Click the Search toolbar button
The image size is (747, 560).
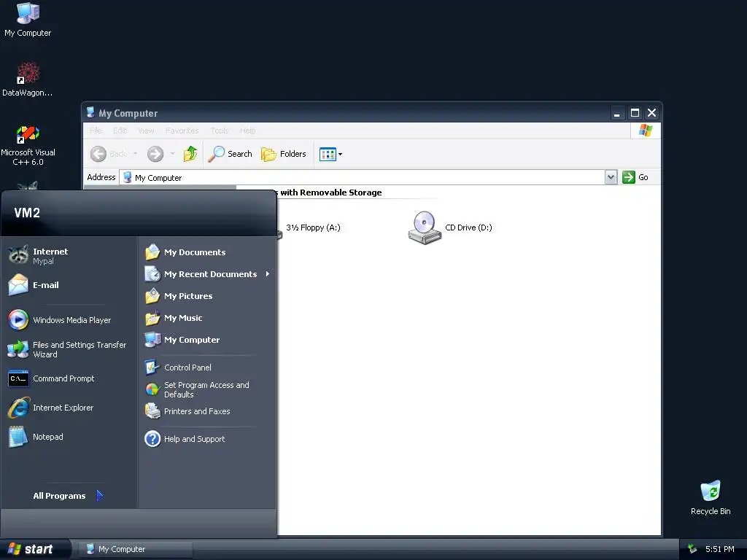[x=230, y=154]
